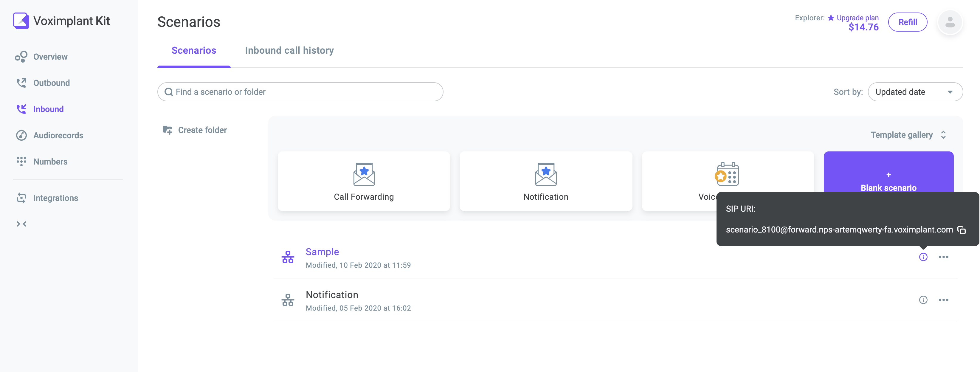This screenshot has height=372, width=980.
Task: Click 'Modified, 10 Feb 2020 at 11:59' text
Action: (358, 265)
